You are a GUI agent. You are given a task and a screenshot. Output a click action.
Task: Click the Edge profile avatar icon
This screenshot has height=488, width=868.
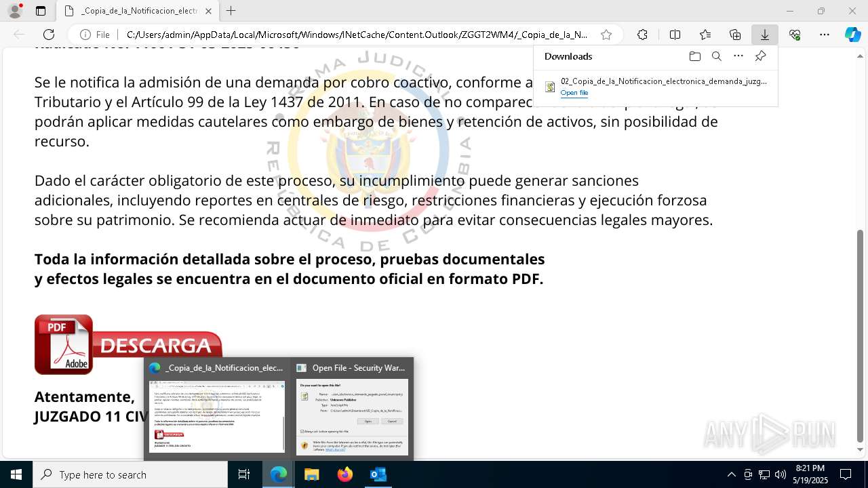tap(15, 11)
